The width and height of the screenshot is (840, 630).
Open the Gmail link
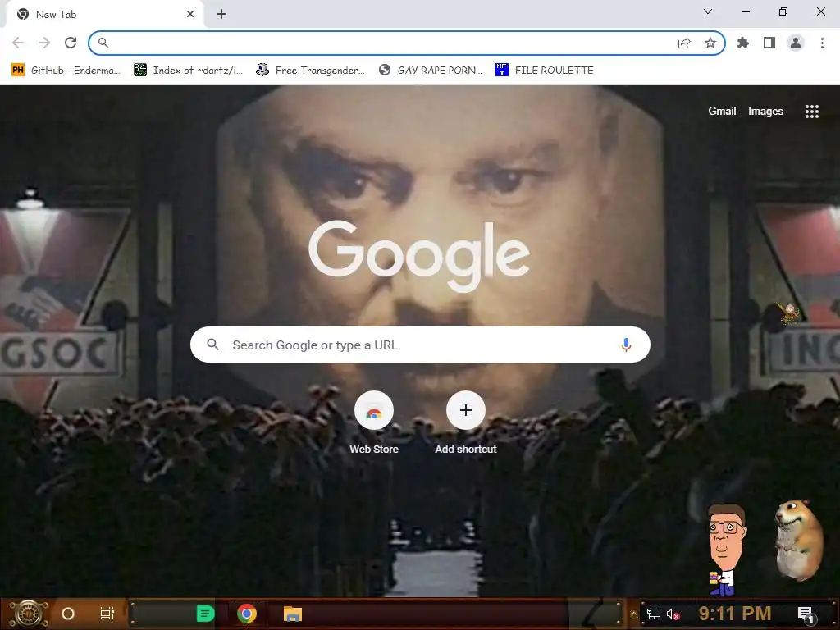[722, 111]
